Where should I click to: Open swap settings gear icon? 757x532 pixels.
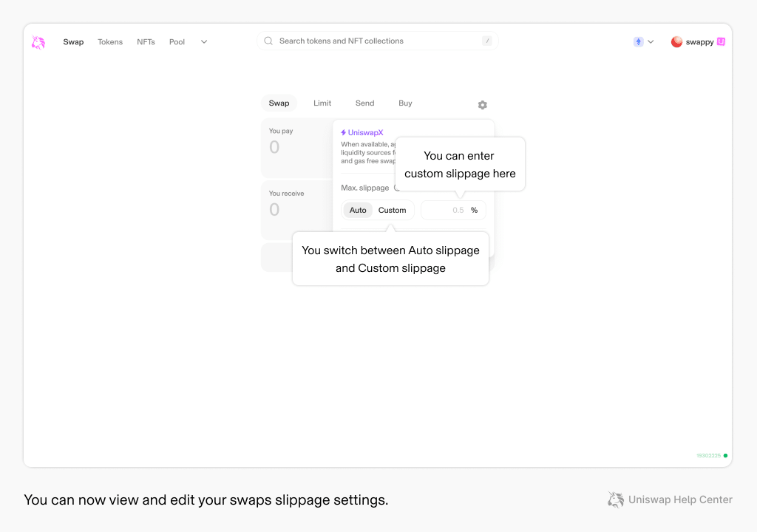pos(482,105)
